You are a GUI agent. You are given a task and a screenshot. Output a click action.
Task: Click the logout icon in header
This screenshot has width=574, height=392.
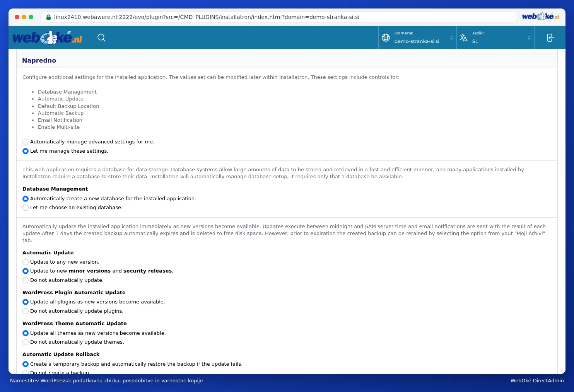point(550,37)
